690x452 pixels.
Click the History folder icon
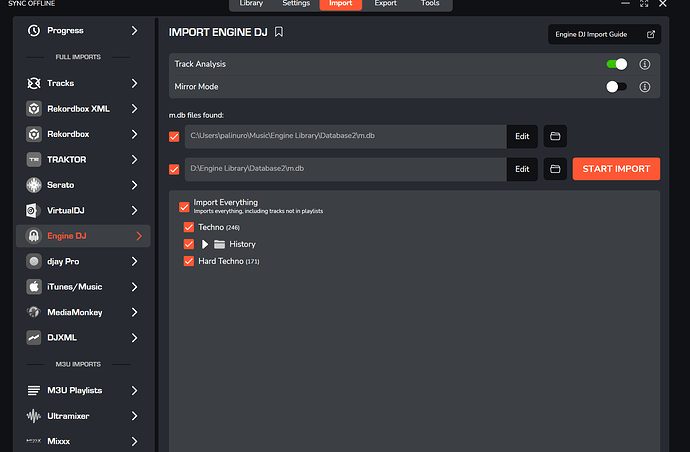coord(219,244)
